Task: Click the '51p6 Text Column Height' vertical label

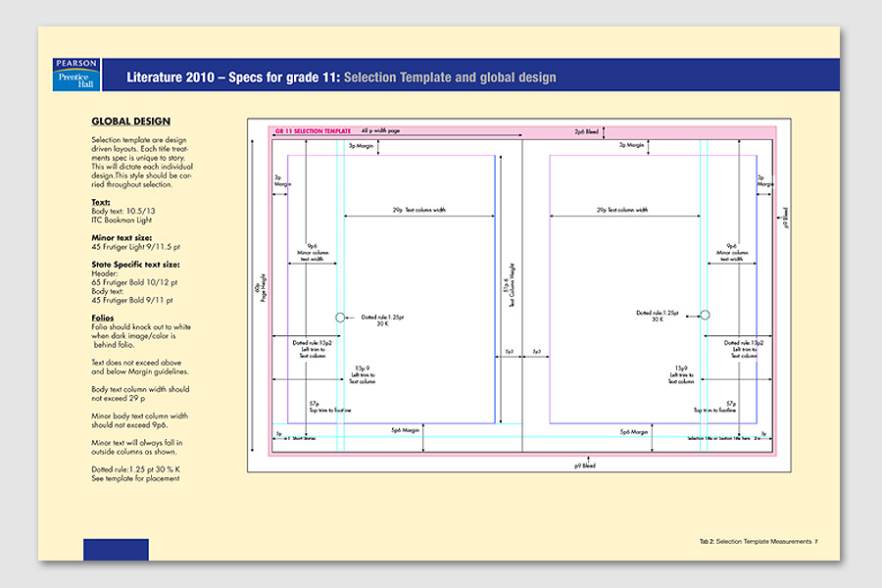Action: coord(508,286)
